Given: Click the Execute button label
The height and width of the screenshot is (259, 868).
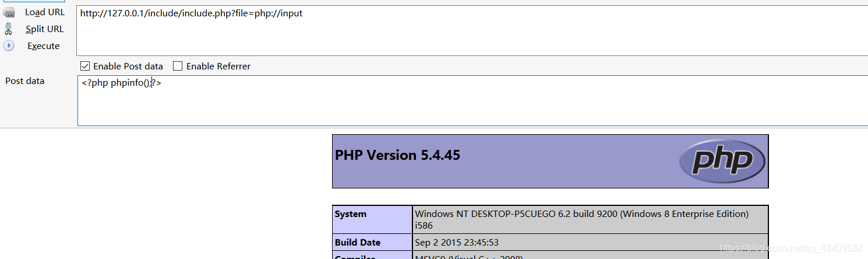Looking at the screenshot, I should tap(44, 46).
